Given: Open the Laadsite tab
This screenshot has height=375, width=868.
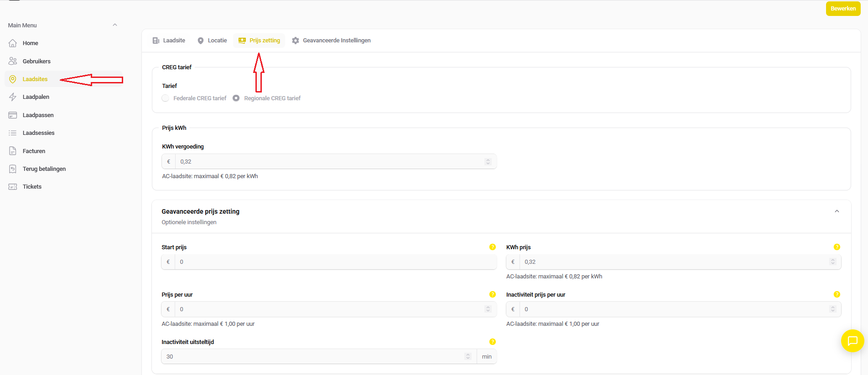Looking at the screenshot, I should click(x=169, y=41).
